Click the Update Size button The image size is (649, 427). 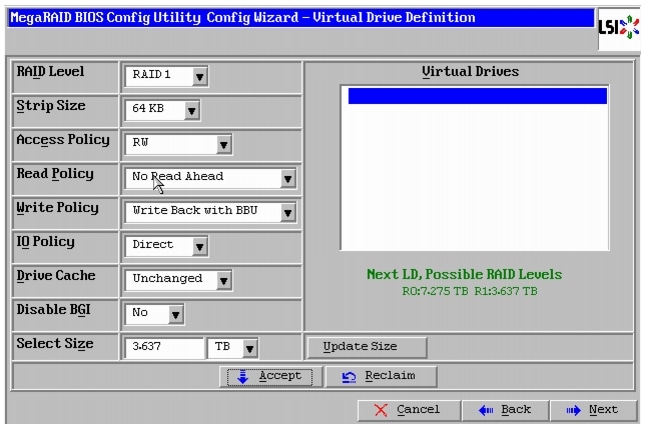click(367, 347)
